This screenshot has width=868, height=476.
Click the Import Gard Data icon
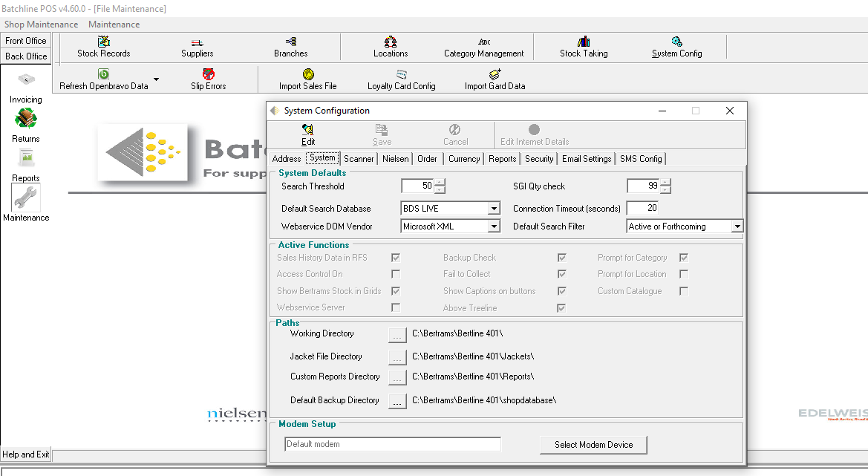tap(495, 79)
